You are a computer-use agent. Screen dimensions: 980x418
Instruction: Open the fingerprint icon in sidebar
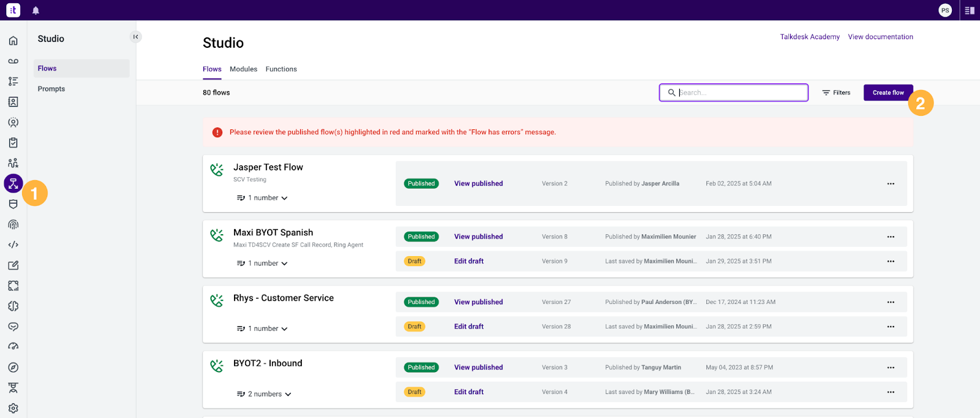(13, 224)
